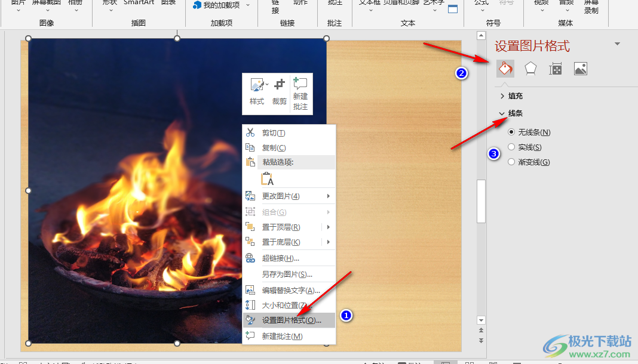Image resolution: width=638 pixels, height=364 pixels.
Task: Click the bottom-left corner handle of picture
Action: [x=28, y=343]
